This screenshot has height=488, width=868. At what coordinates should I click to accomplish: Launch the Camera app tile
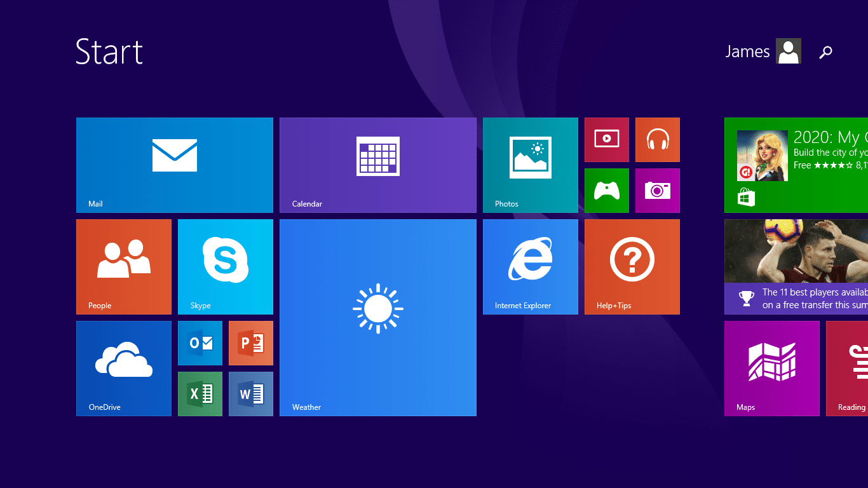tap(657, 191)
